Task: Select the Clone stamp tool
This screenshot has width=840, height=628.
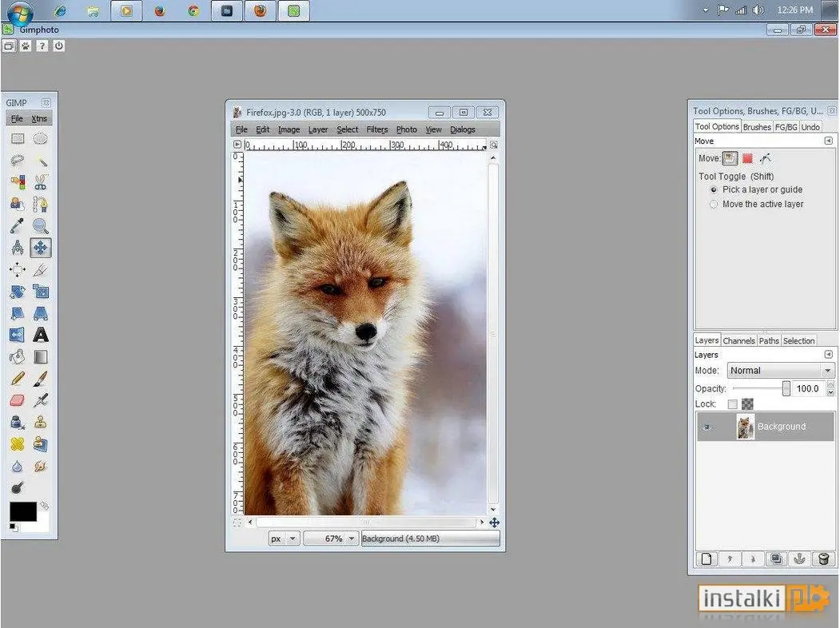Action: click(x=40, y=423)
